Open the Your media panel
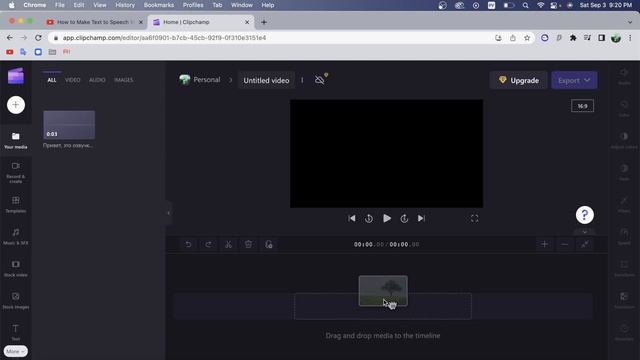640x360 pixels. click(x=16, y=140)
